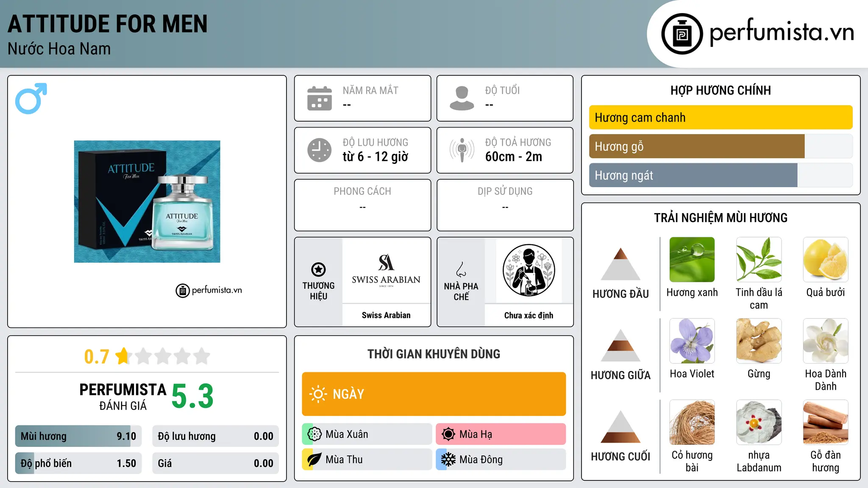This screenshot has width=868, height=488.
Task: Click the Hương cuối pyramid icon
Action: (x=620, y=427)
